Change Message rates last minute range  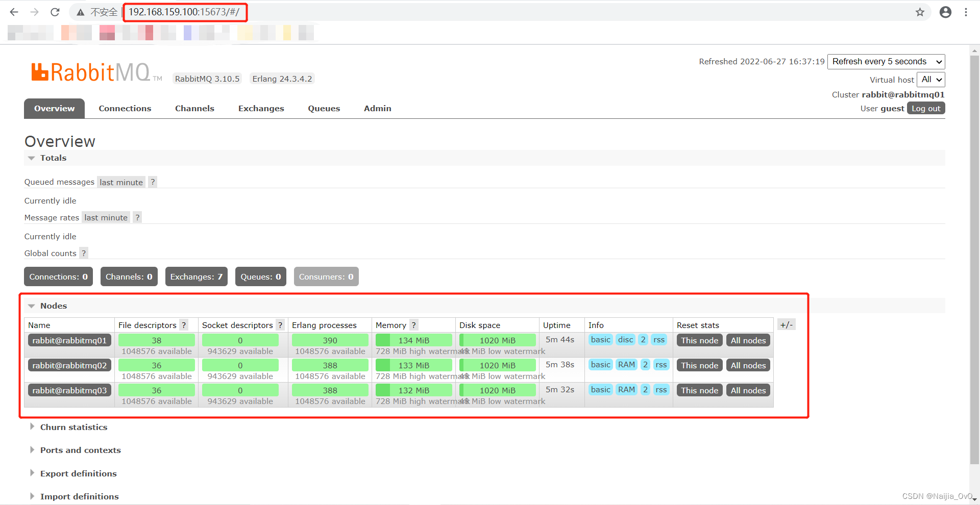106,217
